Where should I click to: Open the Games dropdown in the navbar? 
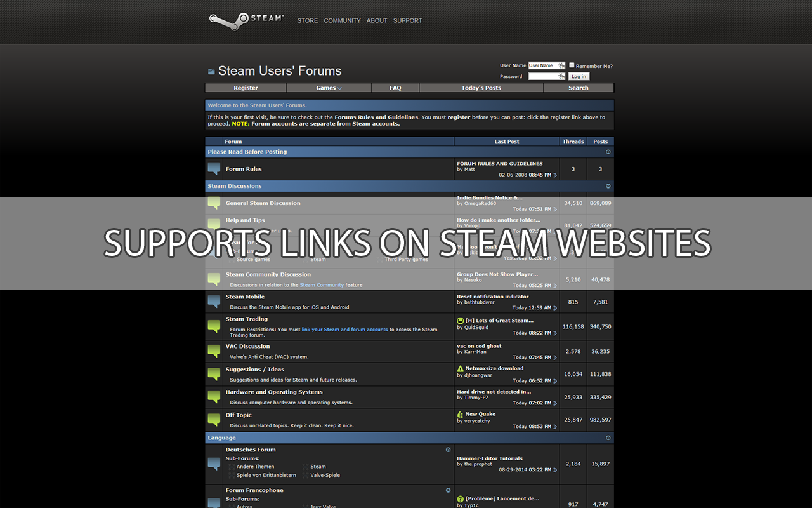pos(329,88)
